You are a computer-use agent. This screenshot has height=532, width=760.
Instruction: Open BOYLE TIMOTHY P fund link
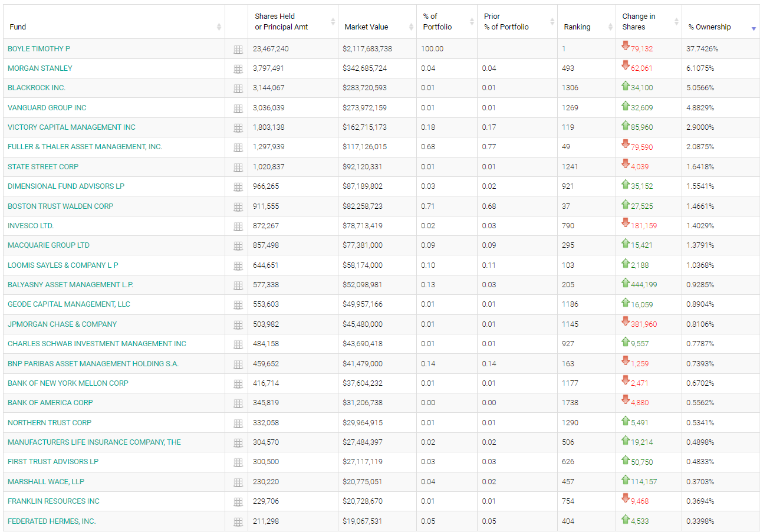[x=39, y=48]
